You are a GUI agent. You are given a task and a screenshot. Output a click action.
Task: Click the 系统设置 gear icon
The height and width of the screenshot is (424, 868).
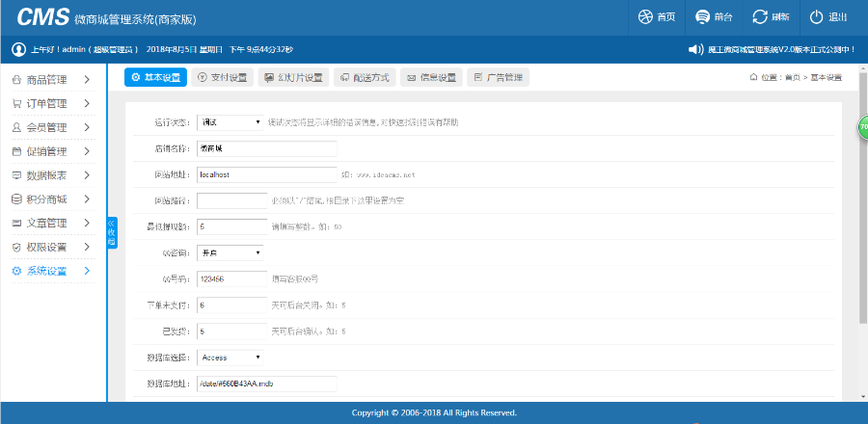(x=17, y=271)
